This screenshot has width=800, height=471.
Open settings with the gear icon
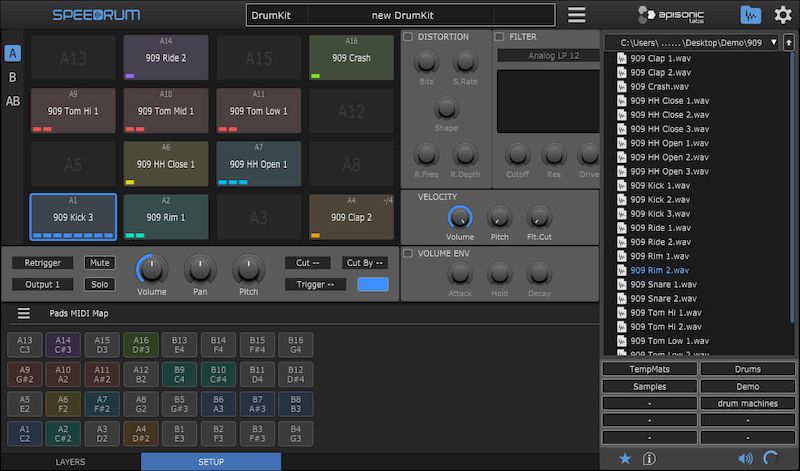tap(783, 15)
